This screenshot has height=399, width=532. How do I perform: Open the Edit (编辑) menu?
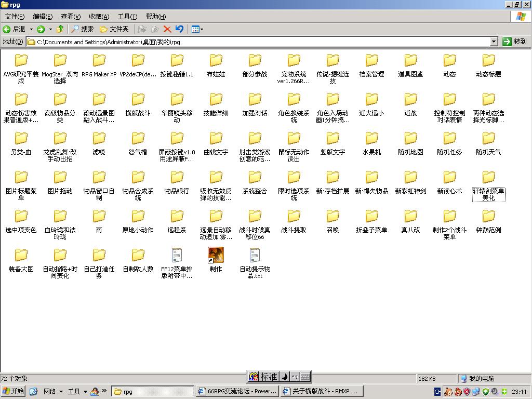43,17
